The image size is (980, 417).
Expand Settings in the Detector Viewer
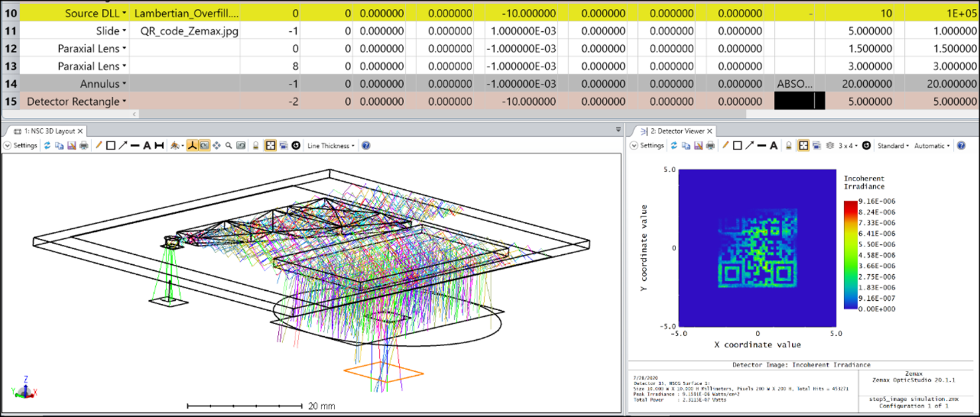647,146
